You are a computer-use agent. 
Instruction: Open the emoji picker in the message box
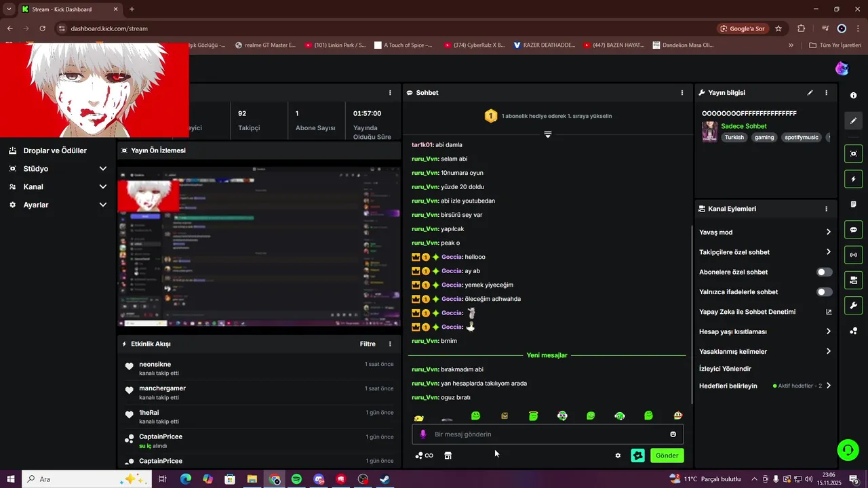coord(673,434)
